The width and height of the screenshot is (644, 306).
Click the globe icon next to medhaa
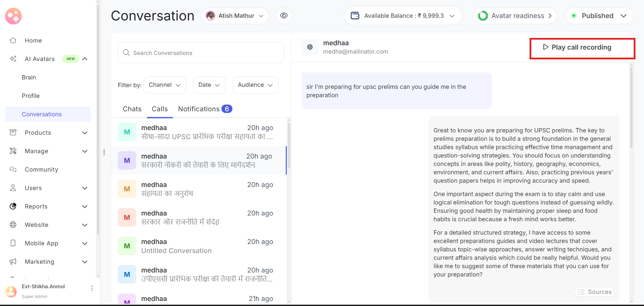[310, 47]
